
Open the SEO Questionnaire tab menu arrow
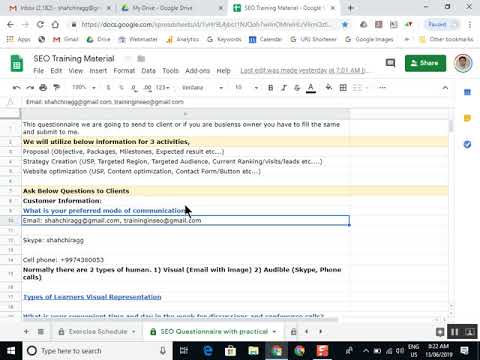tap(274, 332)
